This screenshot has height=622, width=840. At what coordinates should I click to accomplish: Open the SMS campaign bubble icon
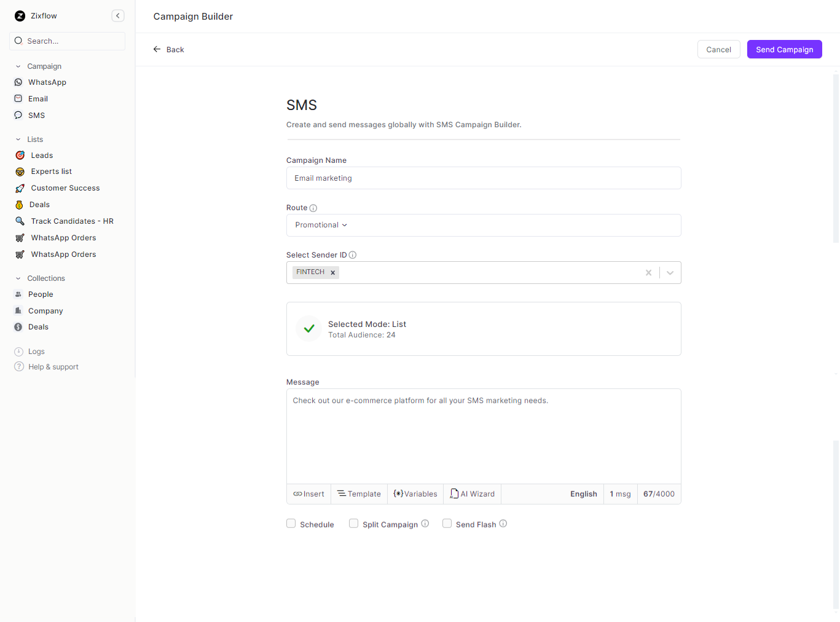pyautogui.click(x=18, y=116)
